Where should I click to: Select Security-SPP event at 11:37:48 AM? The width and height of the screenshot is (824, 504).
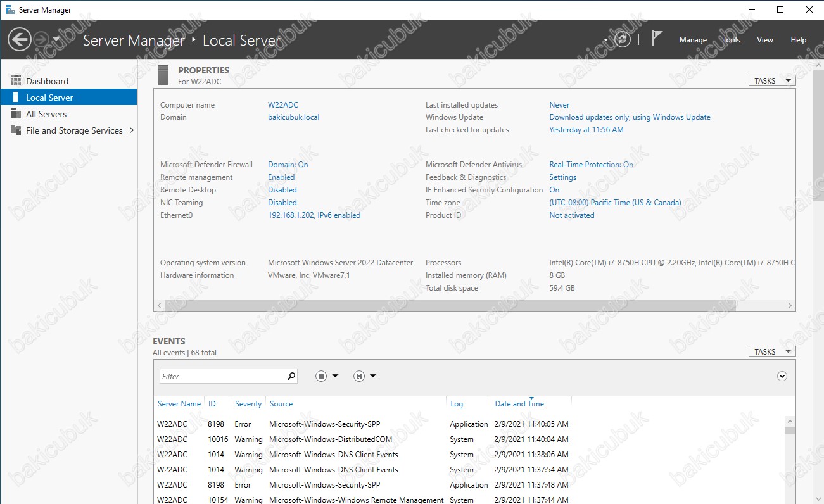coord(469,485)
